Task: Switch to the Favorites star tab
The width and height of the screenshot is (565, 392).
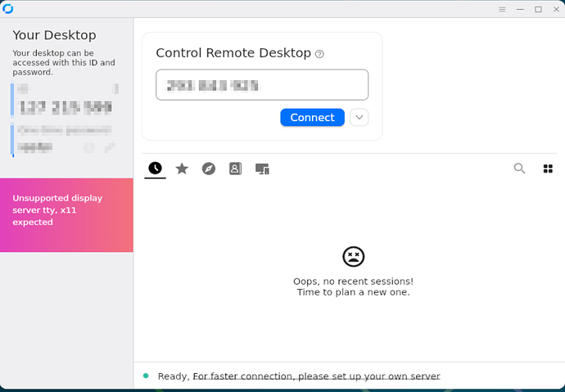Action: tap(182, 169)
